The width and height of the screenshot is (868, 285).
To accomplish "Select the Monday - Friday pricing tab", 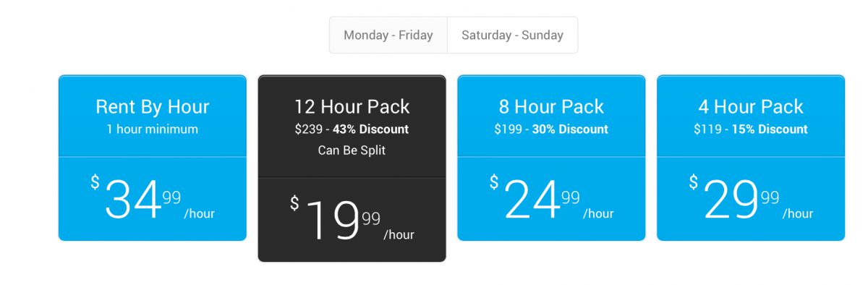I will (x=388, y=35).
